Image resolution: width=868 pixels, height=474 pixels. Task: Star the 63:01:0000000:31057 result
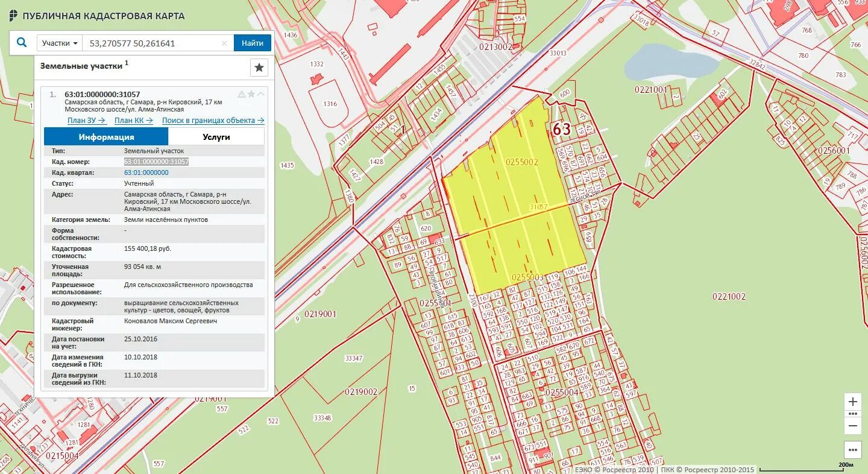click(x=251, y=94)
